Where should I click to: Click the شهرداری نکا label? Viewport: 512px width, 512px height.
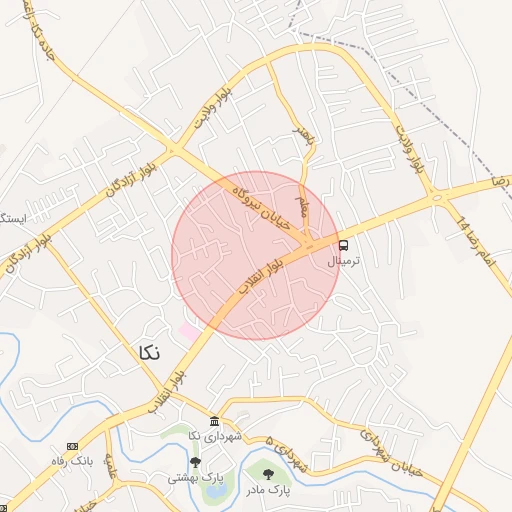(215, 436)
